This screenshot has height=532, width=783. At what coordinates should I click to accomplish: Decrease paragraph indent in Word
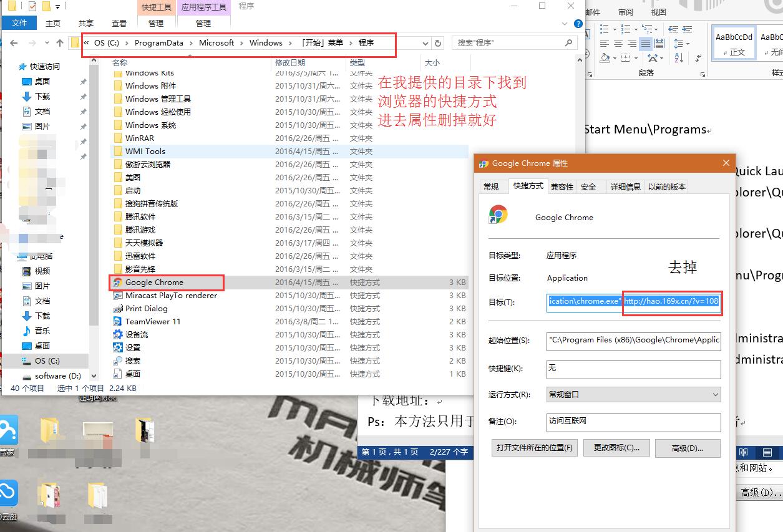pyautogui.click(x=672, y=29)
